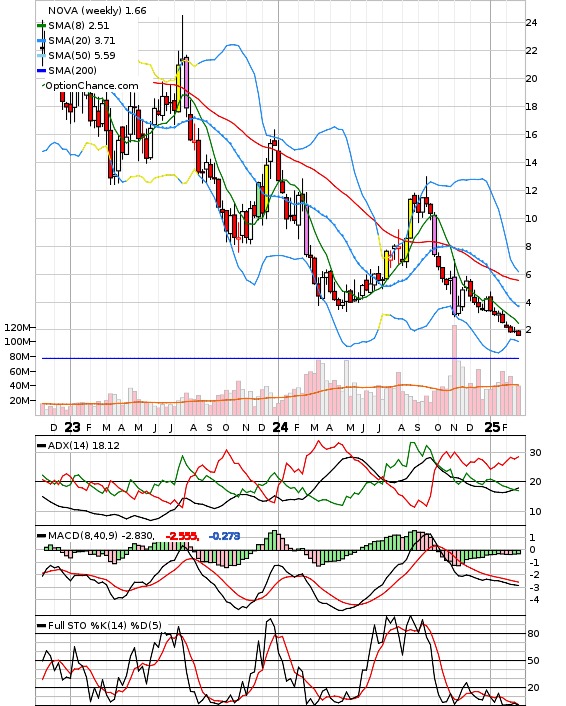Screen dimensions: 566x706
Task: Click the Full STO %K(14) %D(5) label
Action: 104,625
